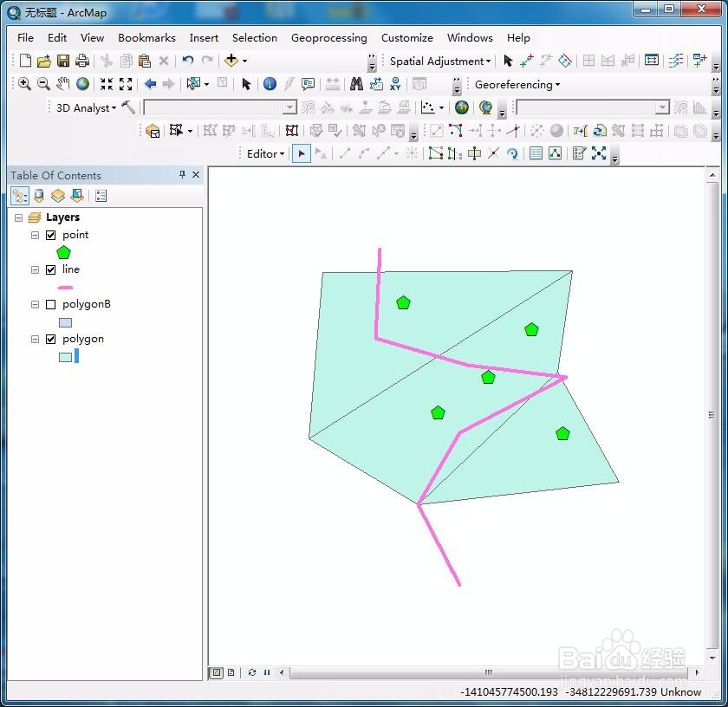Open the Customize menu

(407, 37)
